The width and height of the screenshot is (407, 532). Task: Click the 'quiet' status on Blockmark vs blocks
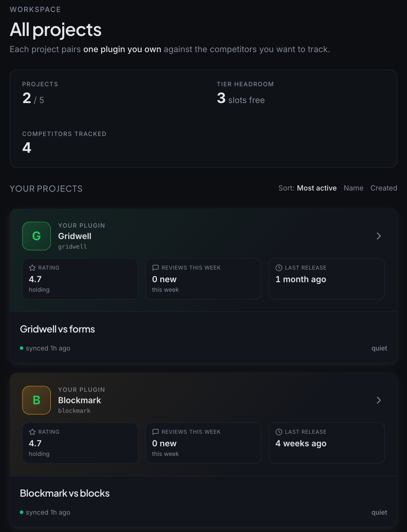pyautogui.click(x=379, y=513)
